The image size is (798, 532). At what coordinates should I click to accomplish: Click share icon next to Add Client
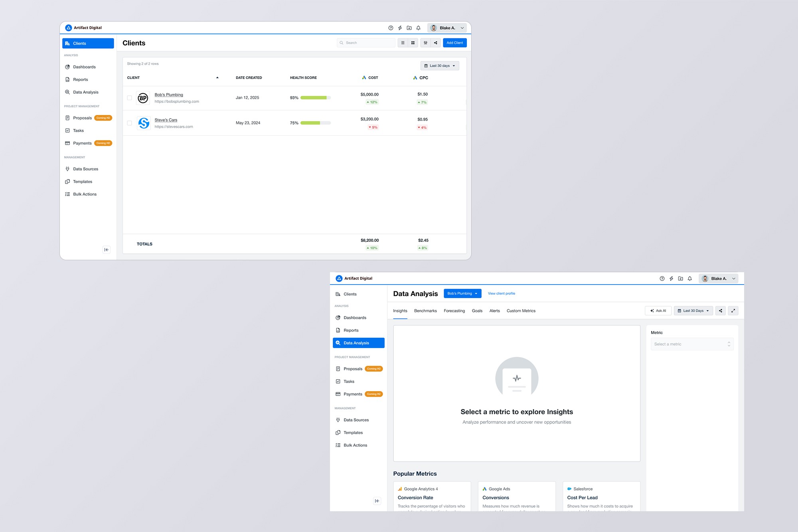pyautogui.click(x=436, y=43)
